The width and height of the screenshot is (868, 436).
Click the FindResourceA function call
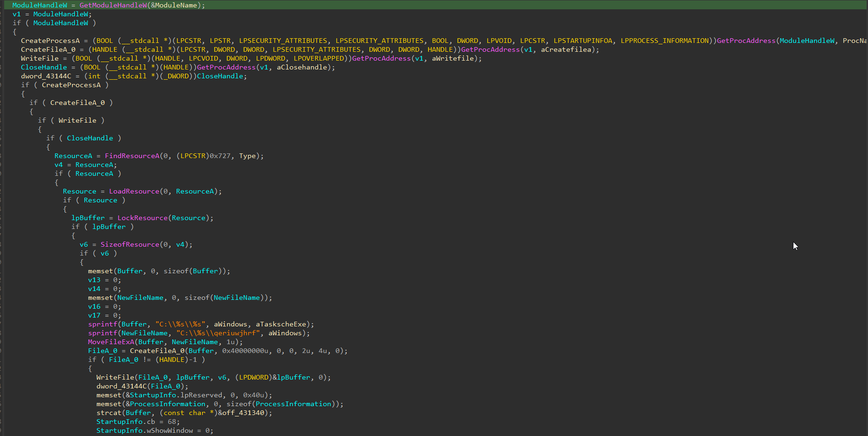132,156
